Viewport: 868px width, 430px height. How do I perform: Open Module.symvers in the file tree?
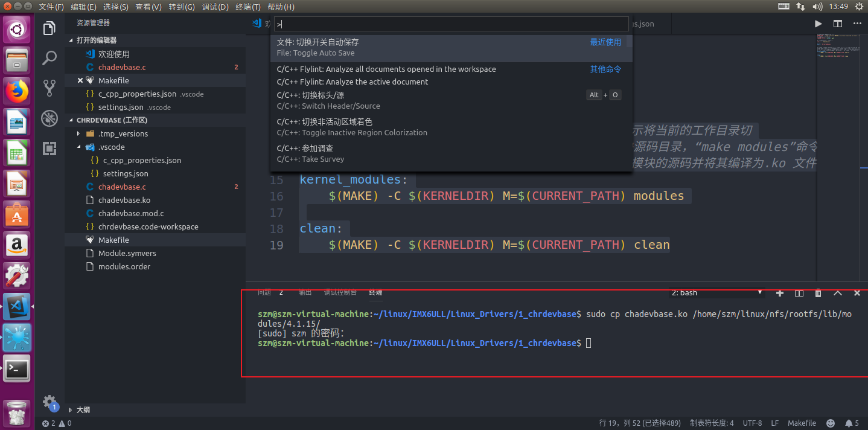point(155,253)
